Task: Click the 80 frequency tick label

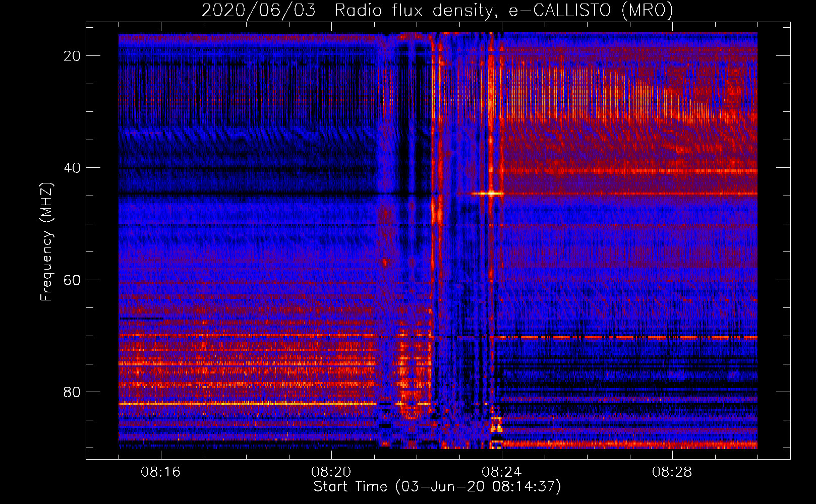Action: pyautogui.click(x=73, y=392)
